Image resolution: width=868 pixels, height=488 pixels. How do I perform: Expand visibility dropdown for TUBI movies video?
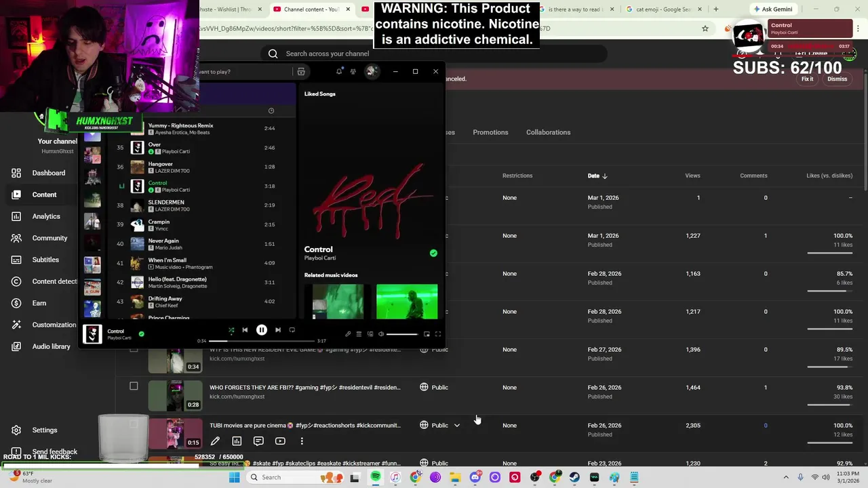457,426
